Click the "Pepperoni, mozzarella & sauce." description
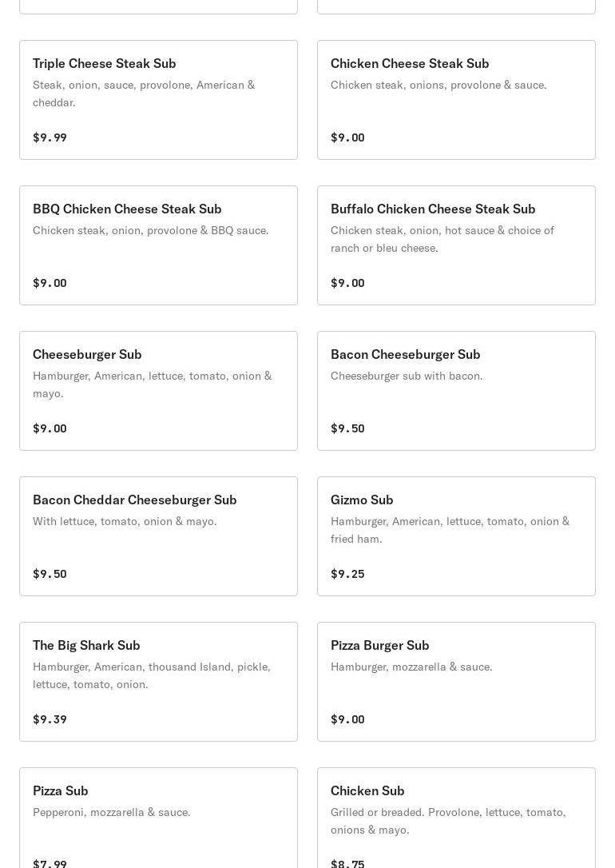 click(x=112, y=812)
